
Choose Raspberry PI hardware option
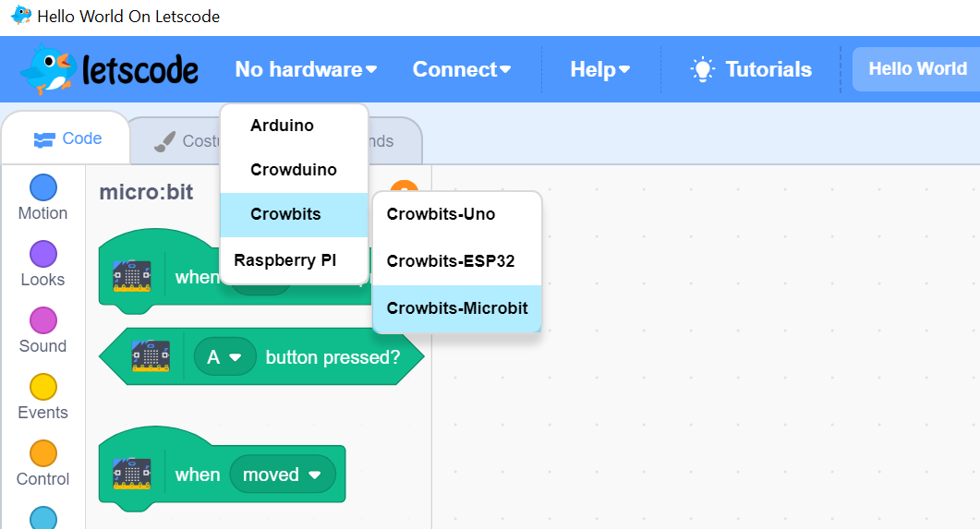click(295, 259)
